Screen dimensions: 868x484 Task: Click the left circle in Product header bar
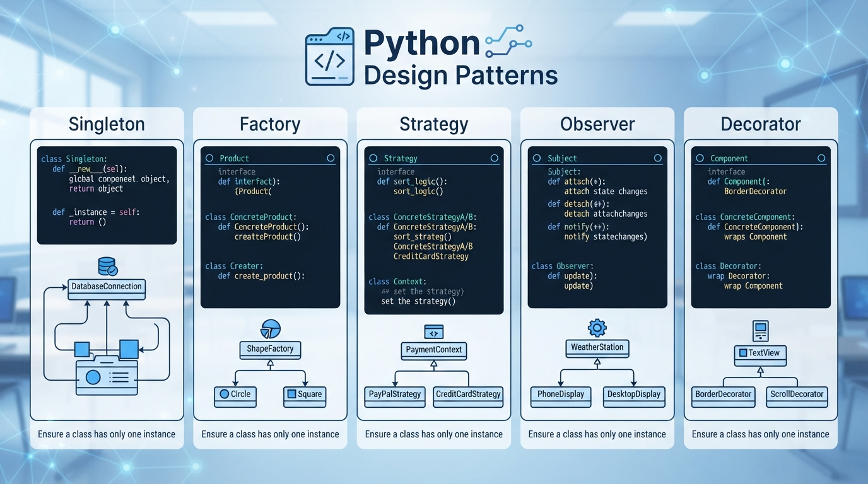pos(210,158)
